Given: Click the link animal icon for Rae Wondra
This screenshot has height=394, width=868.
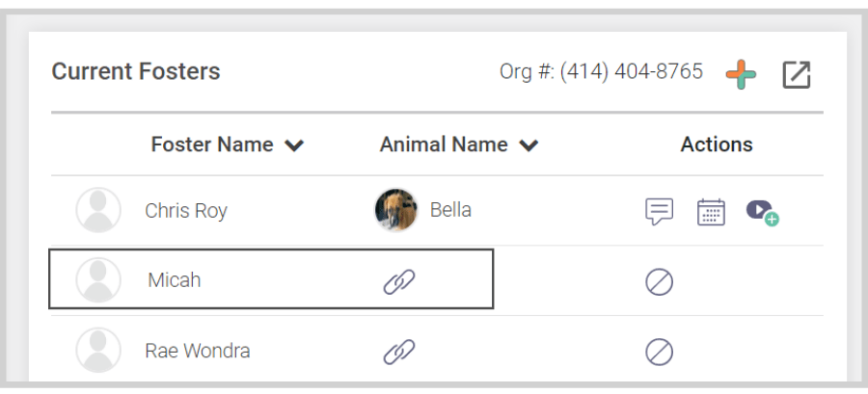Looking at the screenshot, I should pyautogui.click(x=399, y=352).
